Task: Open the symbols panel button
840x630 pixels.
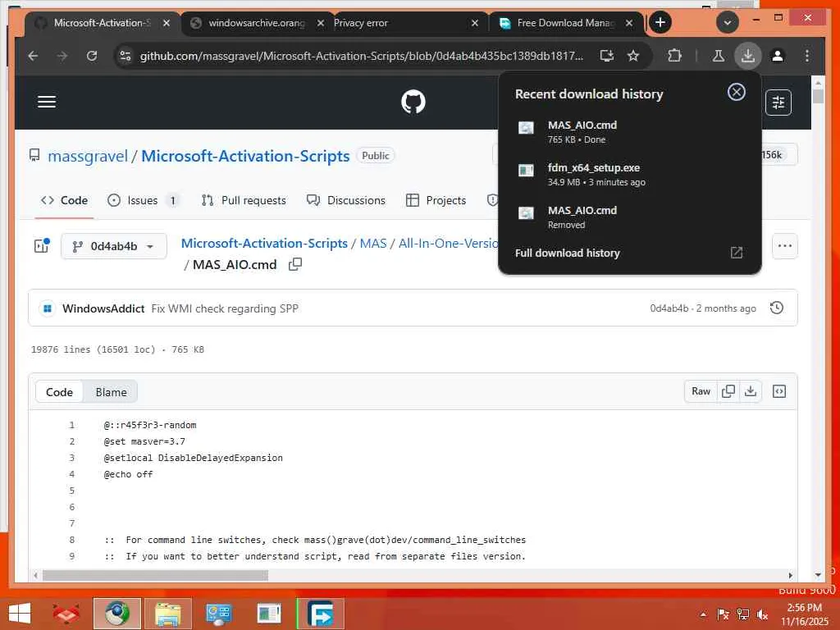Action: click(x=779, y=391)
